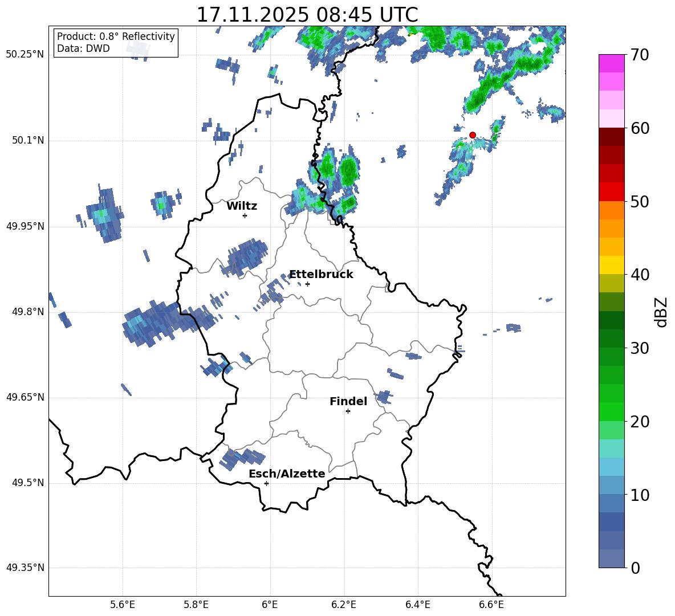
Task: Click the 50.1°N latitude label
Action: tap(28, 141)
